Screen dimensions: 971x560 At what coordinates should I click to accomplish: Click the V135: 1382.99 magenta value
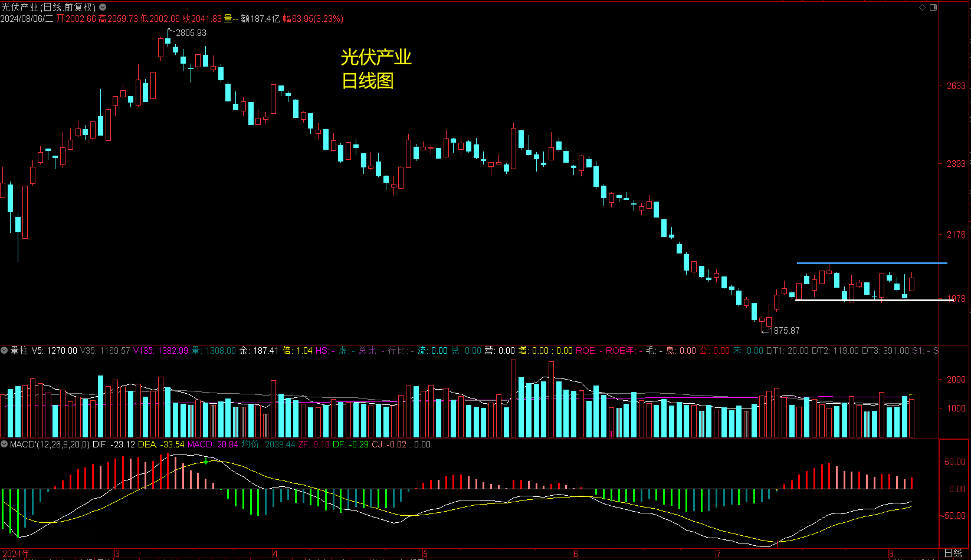coord(160,350)
